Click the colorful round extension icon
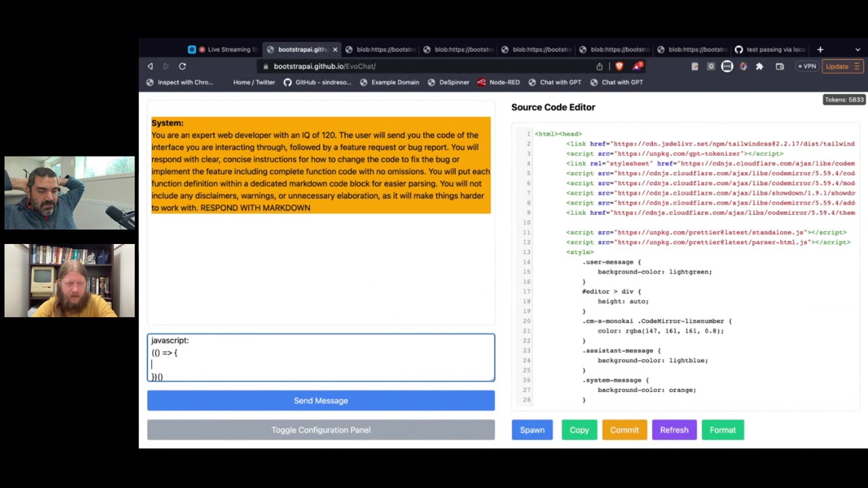Screen dimensions: 868x488 tap(743, 66)
